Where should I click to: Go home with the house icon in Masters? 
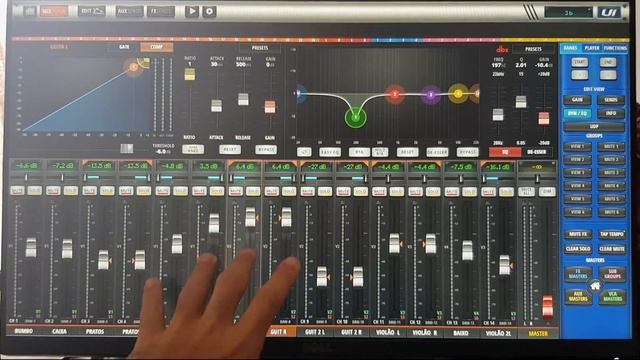595,286
